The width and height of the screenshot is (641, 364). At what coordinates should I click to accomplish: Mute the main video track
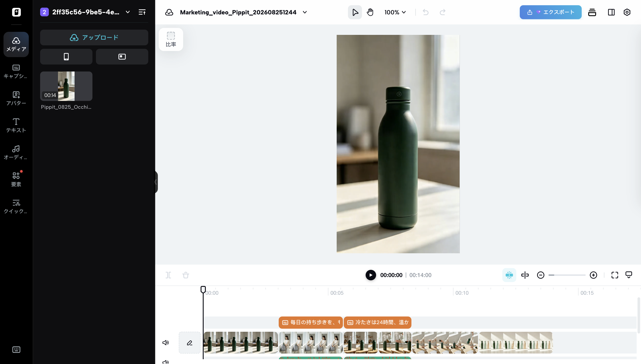coord(165,343)
